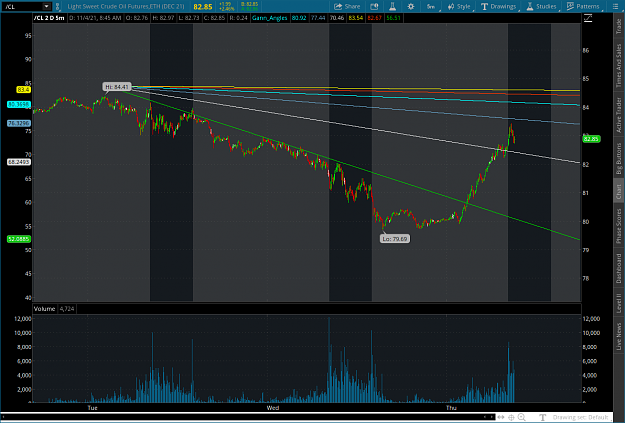Screen dimensions: 625x423
Task: Open the symbol dropdown arrow beside /CL
Action: pyautogui.click(x=47, y=6)
